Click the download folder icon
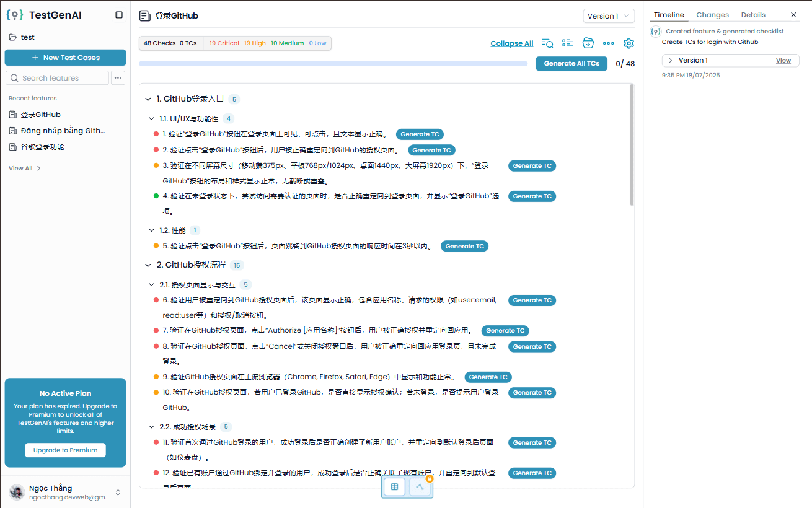Screen dimensions: 812x508 (x=588, y=43)
